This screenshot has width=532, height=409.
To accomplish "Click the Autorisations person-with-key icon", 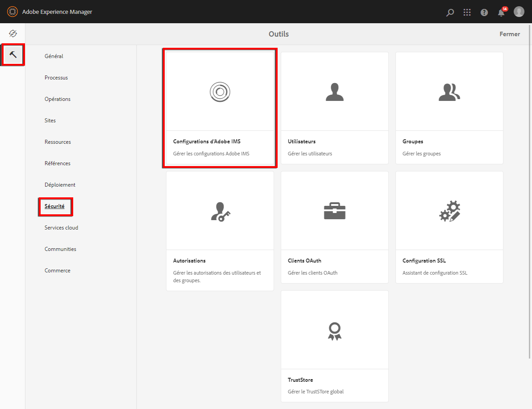I will click(x=220, y=212).
